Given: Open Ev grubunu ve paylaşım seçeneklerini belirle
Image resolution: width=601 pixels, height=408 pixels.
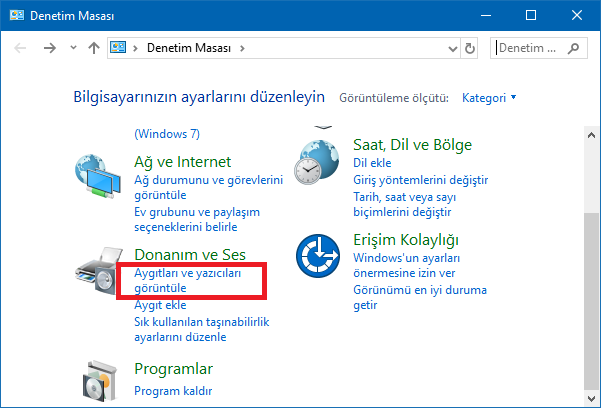Looking at the screenshot, I should click(197, 219).
